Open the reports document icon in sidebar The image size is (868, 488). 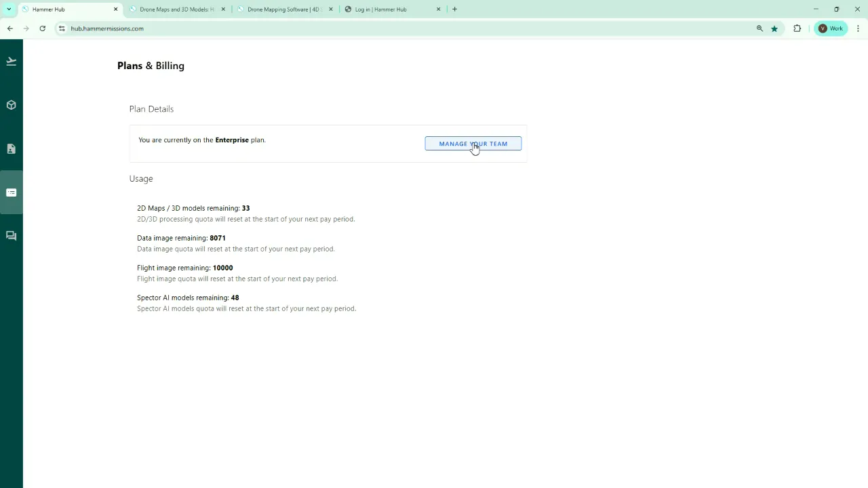[11, 149]
